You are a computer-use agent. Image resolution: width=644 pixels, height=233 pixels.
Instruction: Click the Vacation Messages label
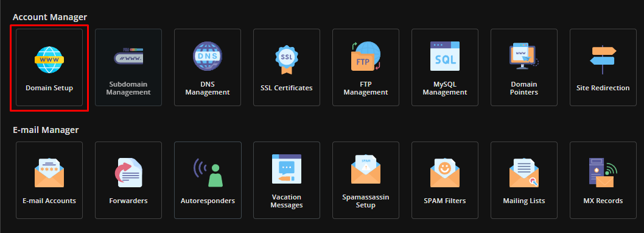287,201
